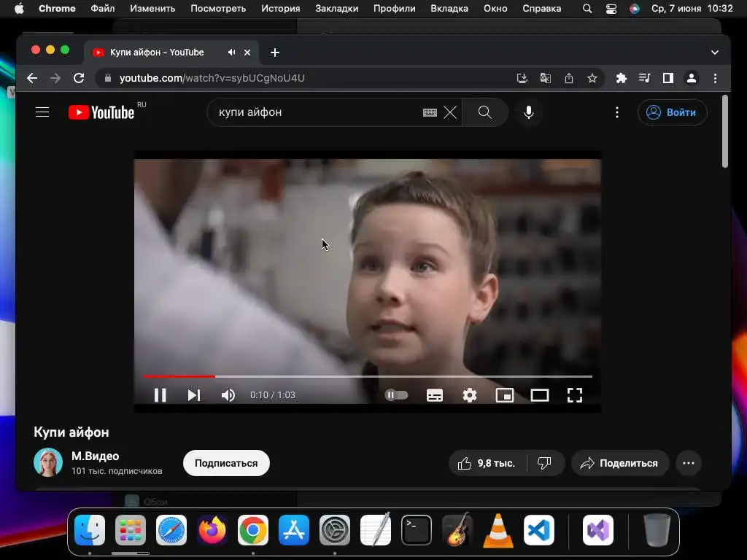Open the Закладки menu

pyautogui.click(x=337, y=9)
